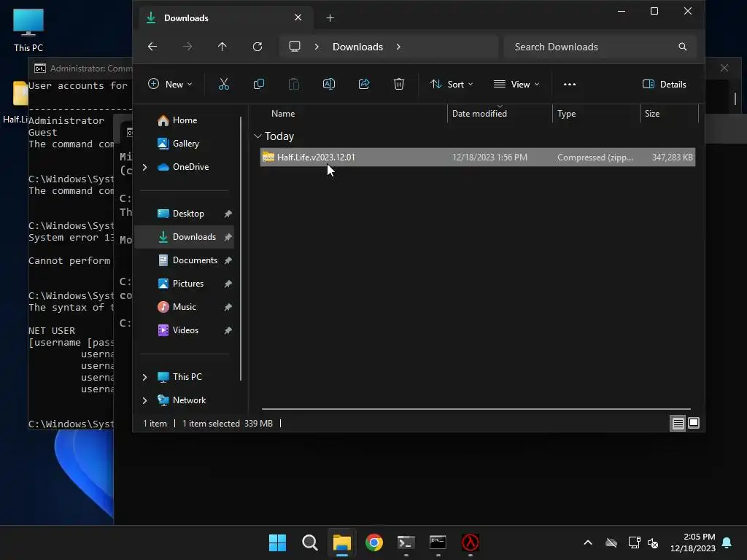Open taskbar Search

[309, 542]
